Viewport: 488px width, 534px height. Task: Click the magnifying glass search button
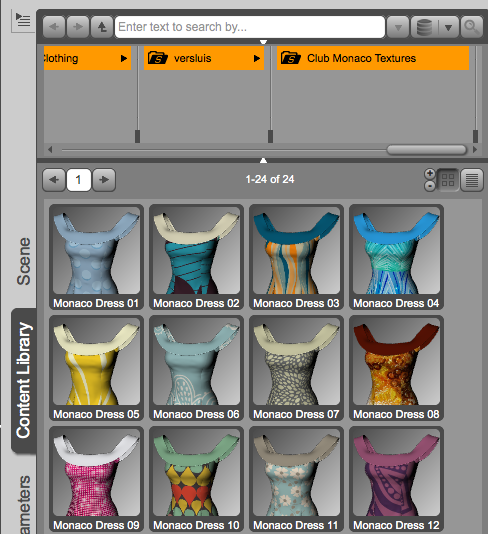(472, 27)
